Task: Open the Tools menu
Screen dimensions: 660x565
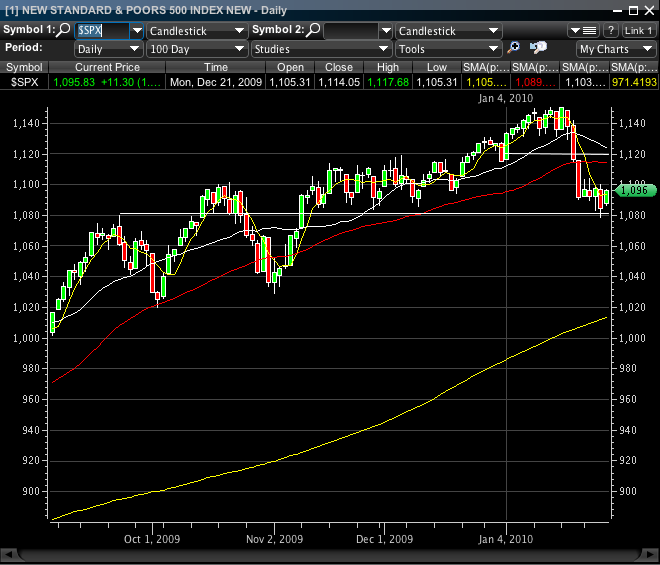Action: pos(447,48)
